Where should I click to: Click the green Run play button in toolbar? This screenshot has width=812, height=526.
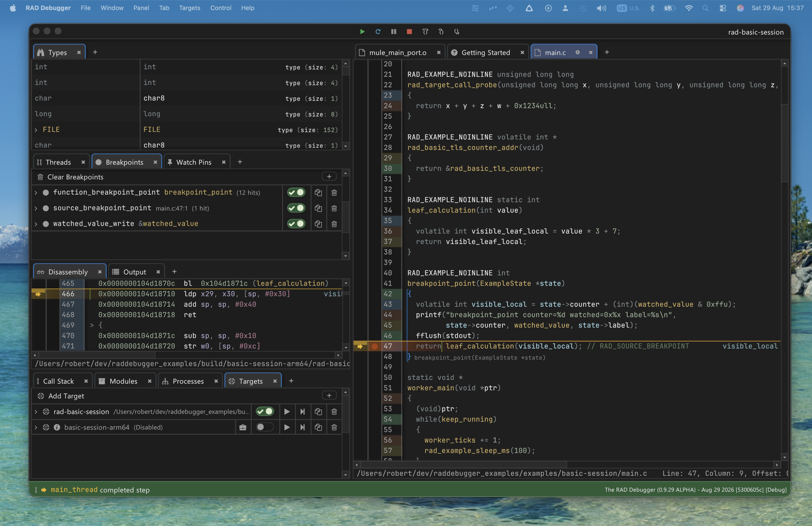pos(362,31)
